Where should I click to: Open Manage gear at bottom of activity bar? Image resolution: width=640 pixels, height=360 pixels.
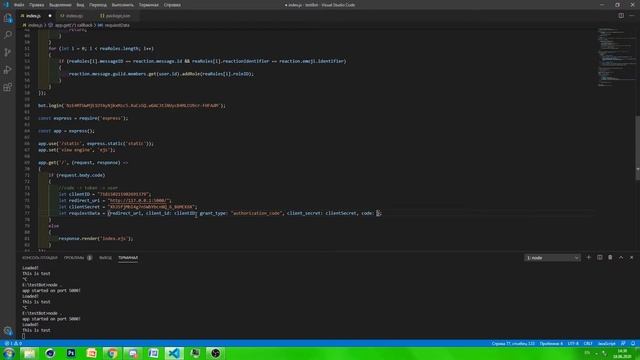point(8,331)
